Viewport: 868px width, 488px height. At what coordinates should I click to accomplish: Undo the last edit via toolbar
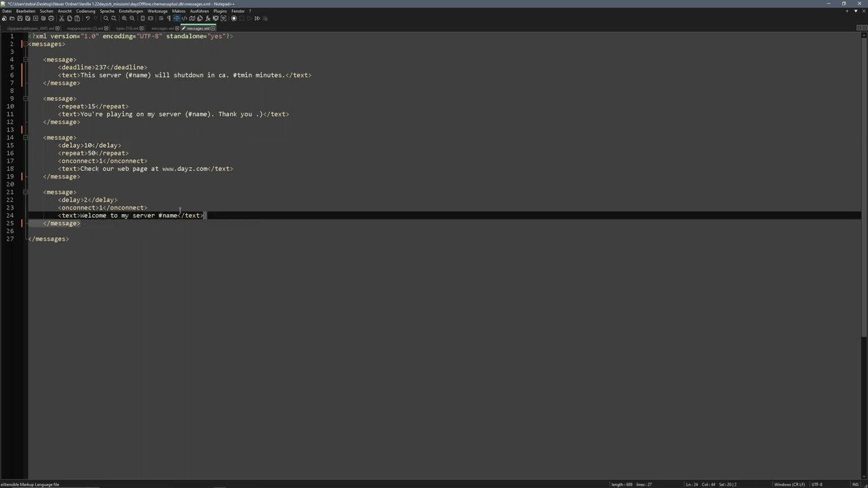[x=87, y=18]
